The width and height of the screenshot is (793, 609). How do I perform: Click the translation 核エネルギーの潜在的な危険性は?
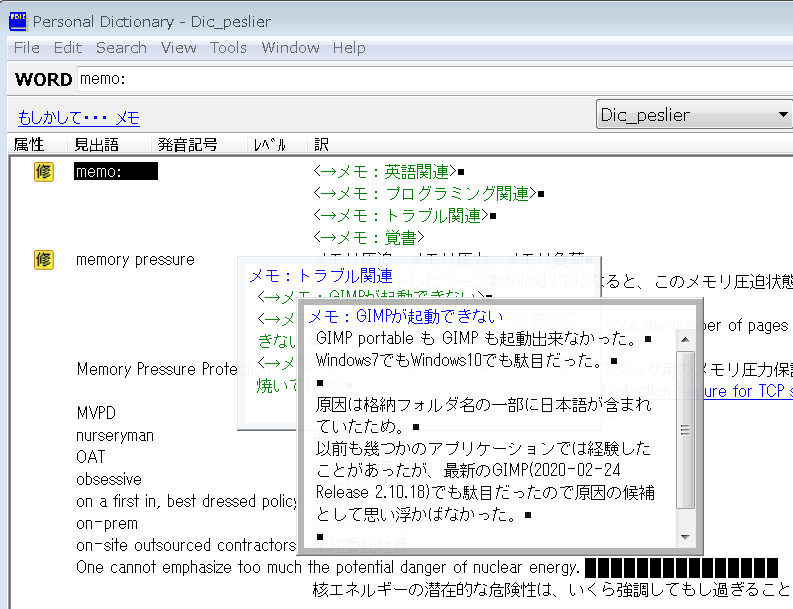coord(435,590)
